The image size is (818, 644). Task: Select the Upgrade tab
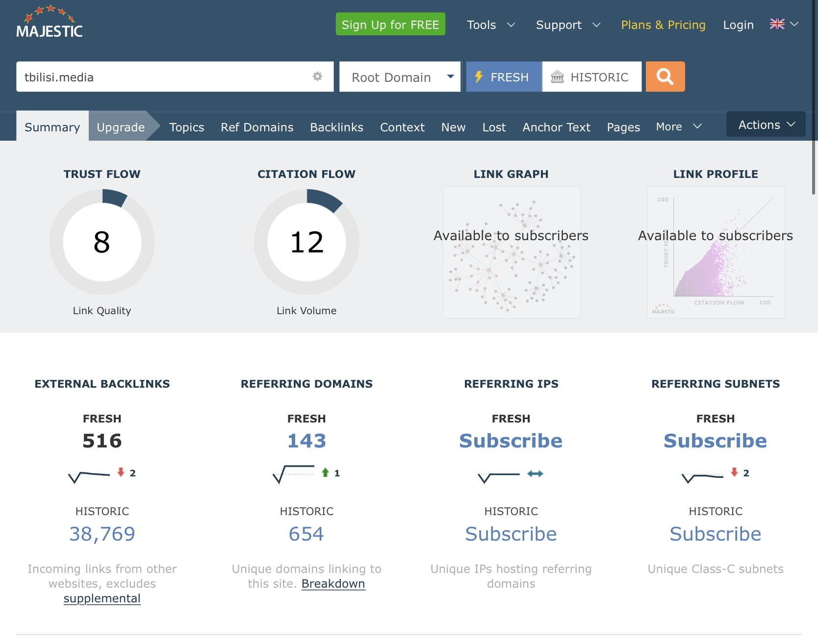pos(121,126)
